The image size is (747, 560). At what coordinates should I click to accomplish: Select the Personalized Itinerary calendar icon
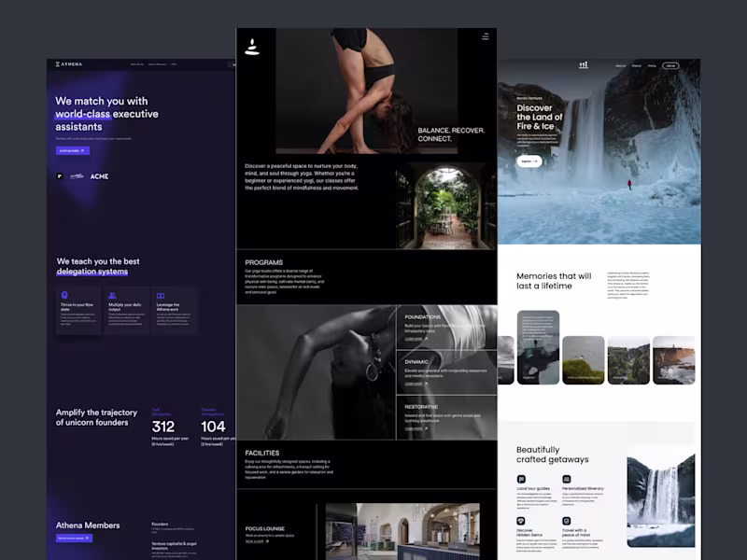[567, 479]
